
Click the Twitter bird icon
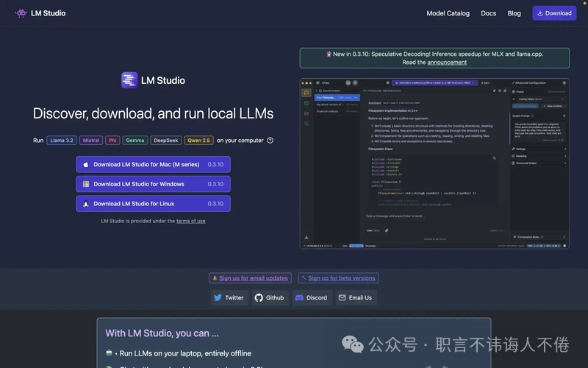point(218,297)
